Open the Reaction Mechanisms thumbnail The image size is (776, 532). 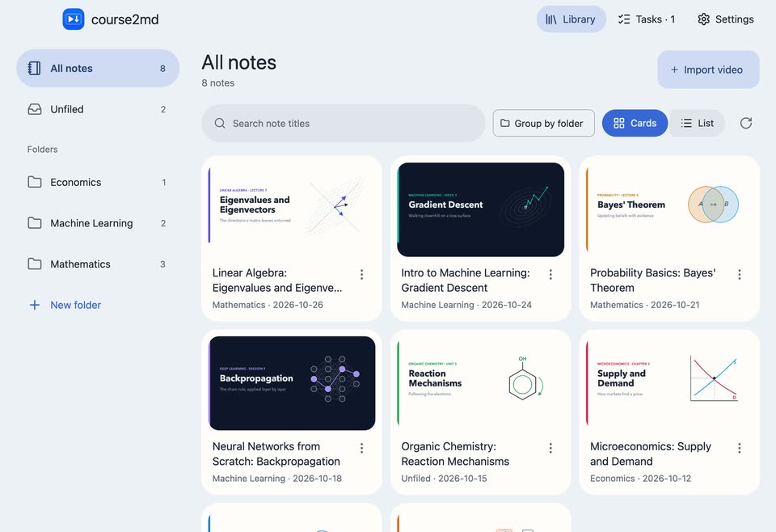pos(480,383)
